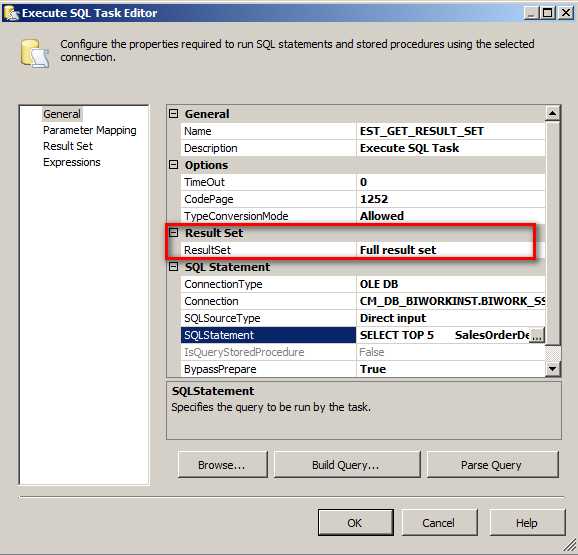Confirm the dialog with OK

click(355, 523)
